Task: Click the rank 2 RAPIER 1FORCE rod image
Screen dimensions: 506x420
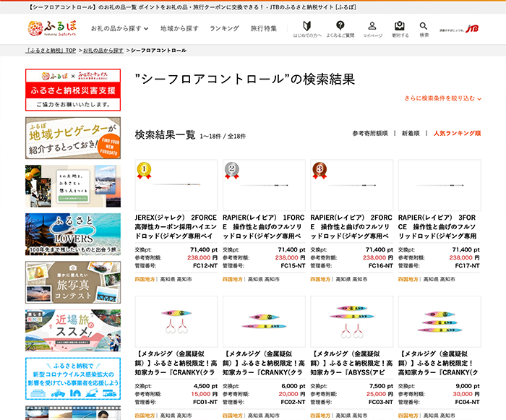Action: pos(264,185)
